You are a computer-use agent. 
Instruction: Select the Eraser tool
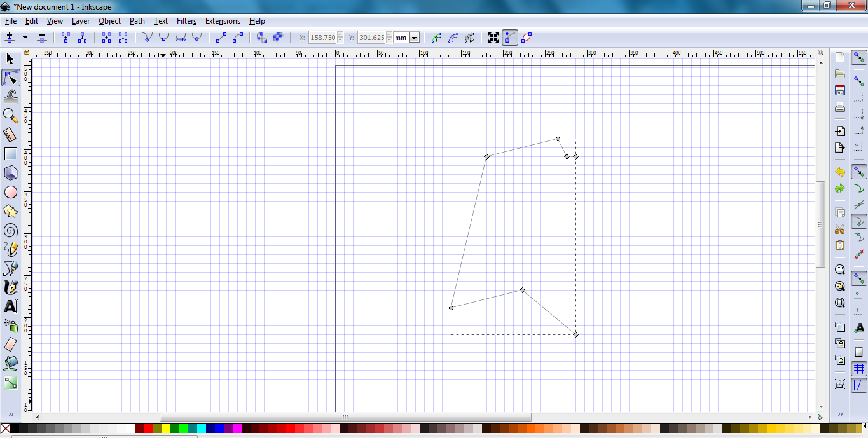[x=10, y=345]
